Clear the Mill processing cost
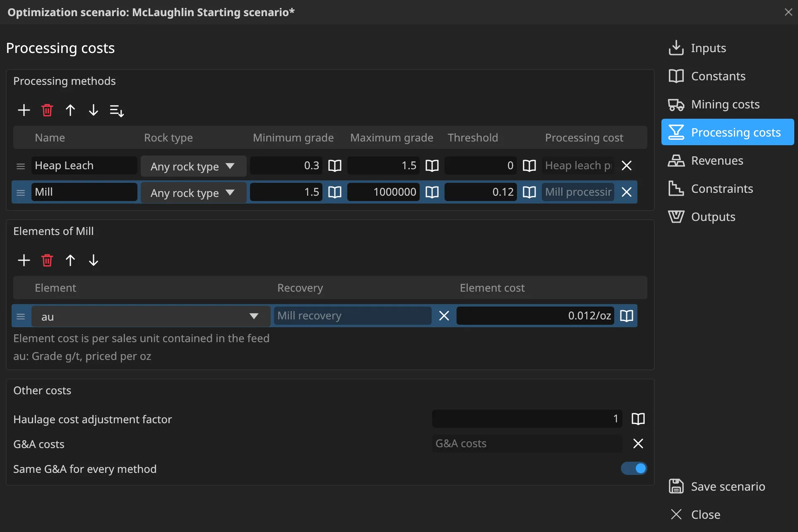 (627, 192)
